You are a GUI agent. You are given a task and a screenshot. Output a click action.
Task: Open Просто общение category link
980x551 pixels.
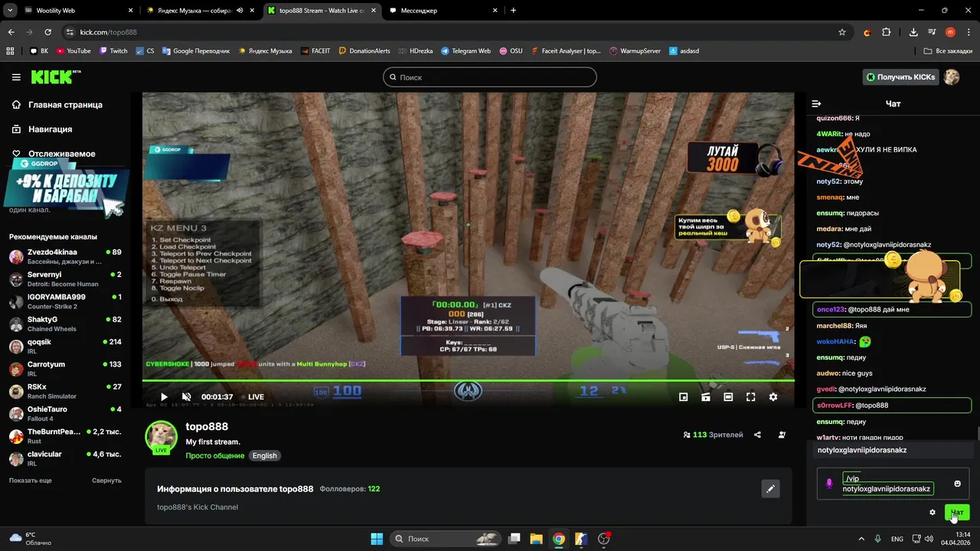pos(214,455)
